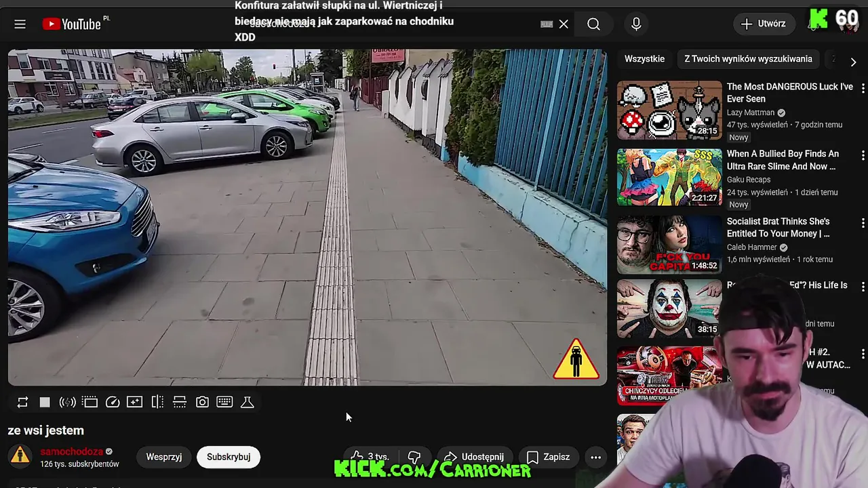The image size is (868, 488).
Task: Clear the search field with X
Action: (x=564, y=24)
